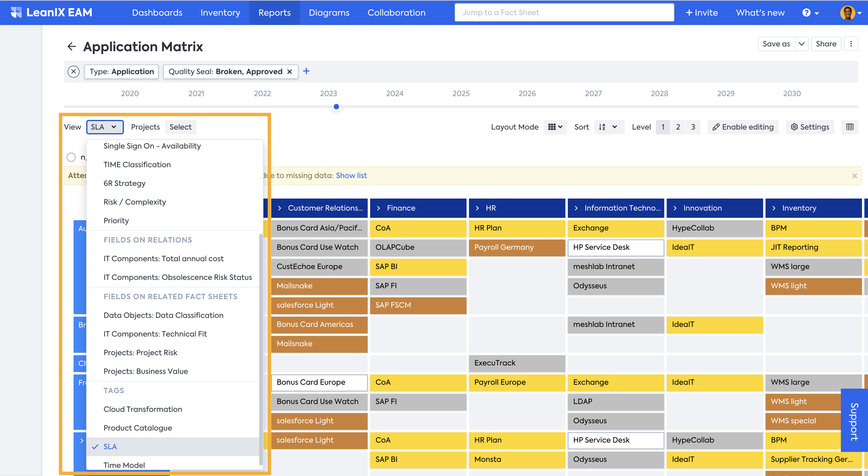Set Level to 3
Image resolution: width=868 pixels, height=476 pixels.
point(693,127)
